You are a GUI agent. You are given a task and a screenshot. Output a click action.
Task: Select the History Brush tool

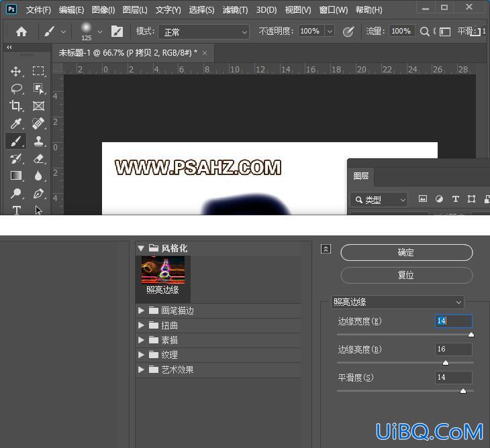15,158
